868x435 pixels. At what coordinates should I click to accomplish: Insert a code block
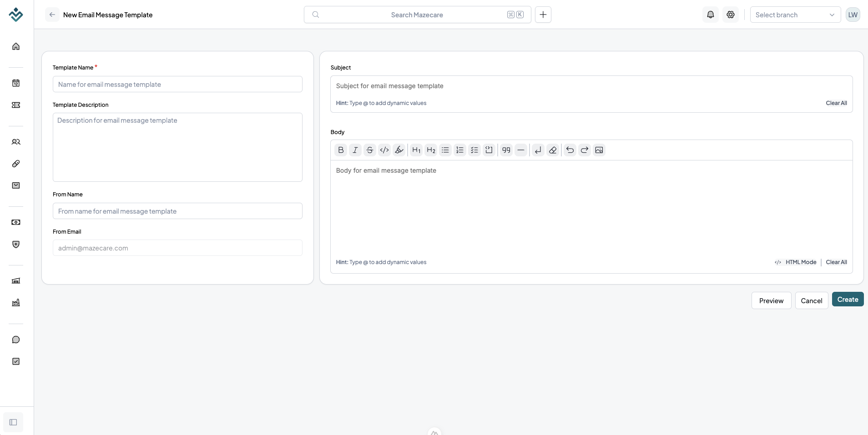click(x=489, y=150)
